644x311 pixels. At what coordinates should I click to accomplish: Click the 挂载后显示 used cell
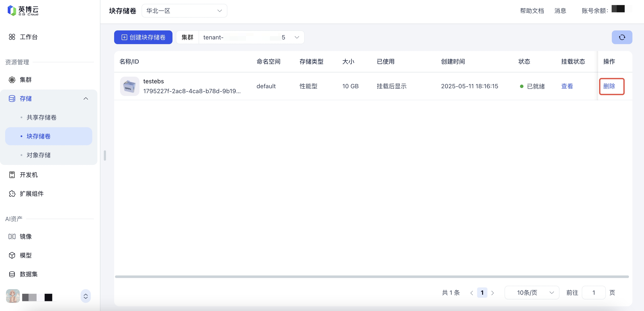(392, 86)
